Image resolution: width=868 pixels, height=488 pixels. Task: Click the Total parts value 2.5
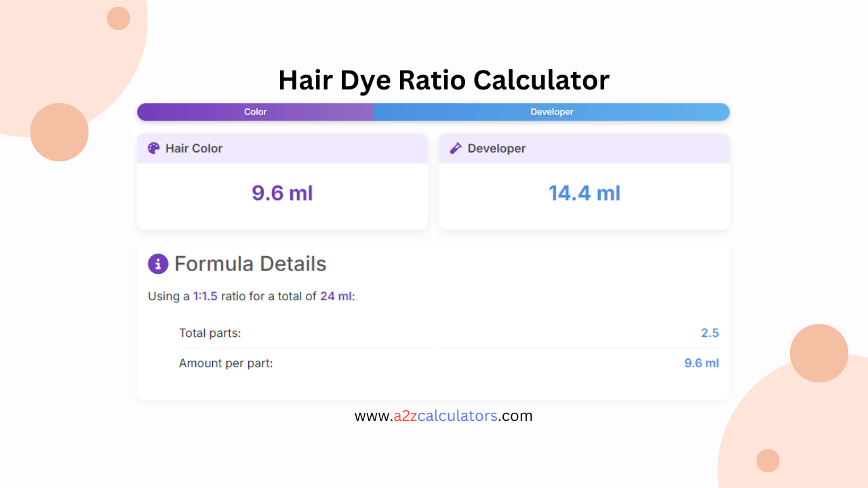709,333
